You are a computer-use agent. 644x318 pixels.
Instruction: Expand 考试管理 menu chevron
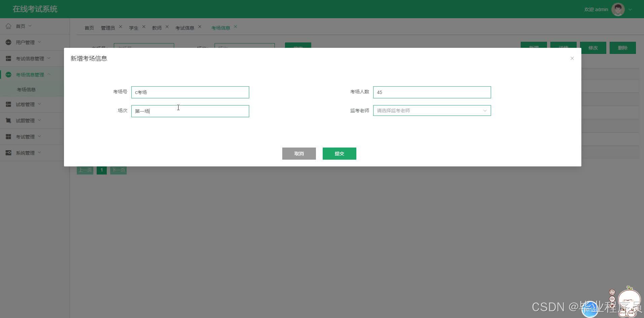pyautogui.click(x=39, y=136)
